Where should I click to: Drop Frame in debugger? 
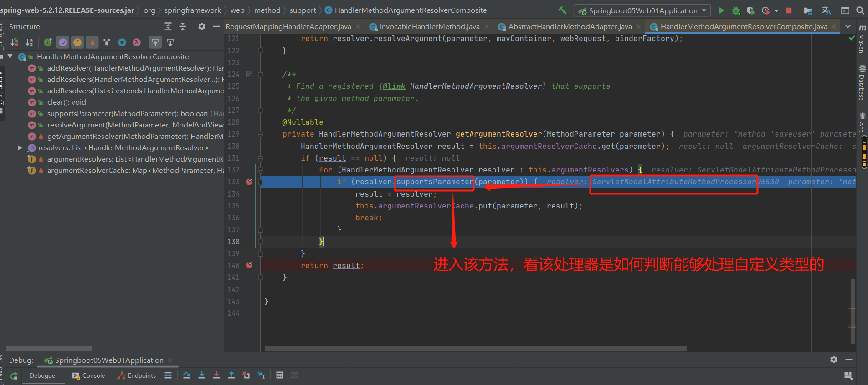[x=246, y=375]
